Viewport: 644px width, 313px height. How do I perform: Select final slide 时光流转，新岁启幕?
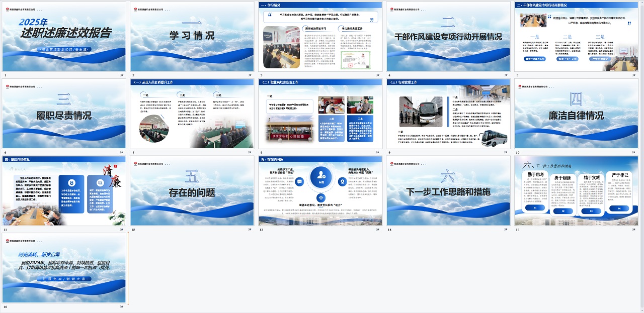[64, 268]
